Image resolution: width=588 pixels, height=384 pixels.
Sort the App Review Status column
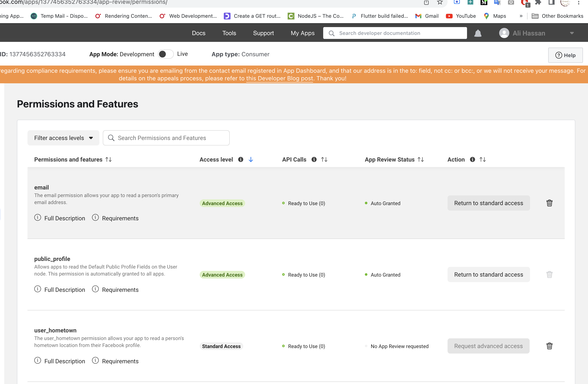pos(421,159)
